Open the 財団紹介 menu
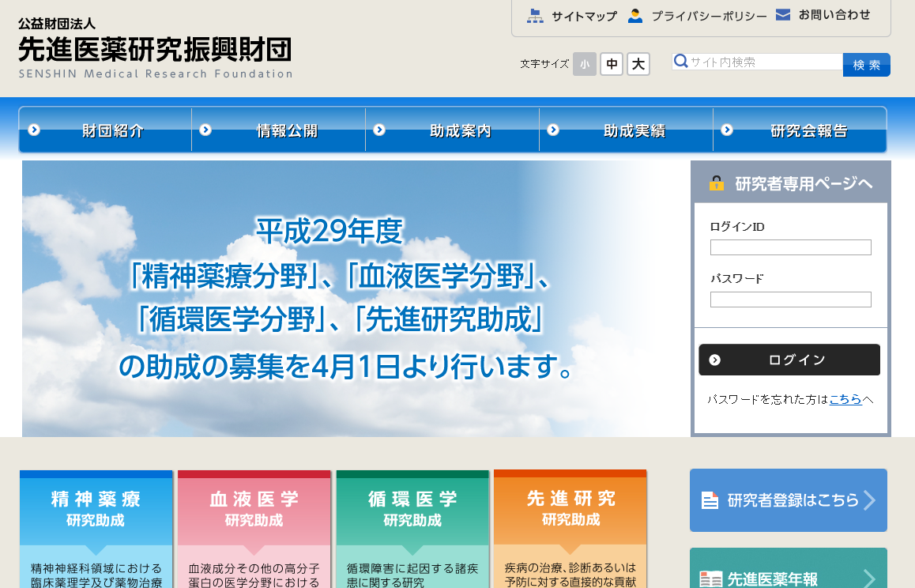The height and width of the screenshot is (588, 915). tap(106, 130)
